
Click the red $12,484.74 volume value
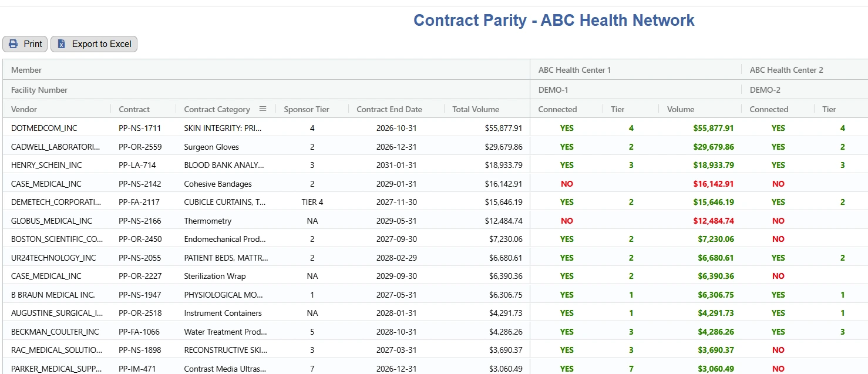point(714,221)
